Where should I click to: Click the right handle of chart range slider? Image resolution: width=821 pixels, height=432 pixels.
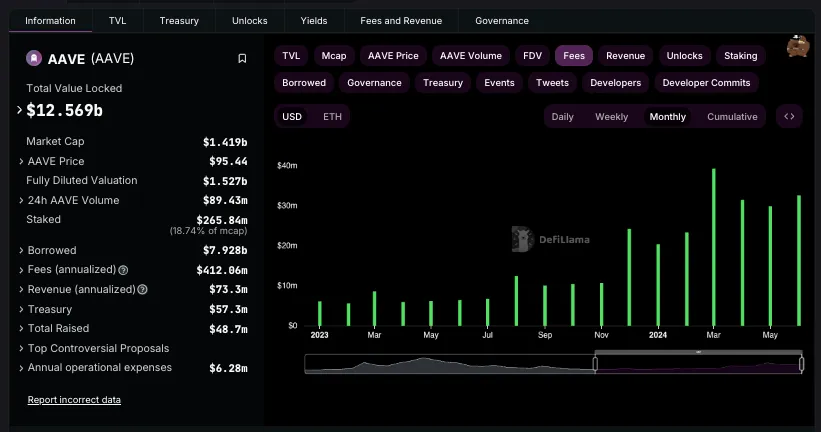pos(801,363)
